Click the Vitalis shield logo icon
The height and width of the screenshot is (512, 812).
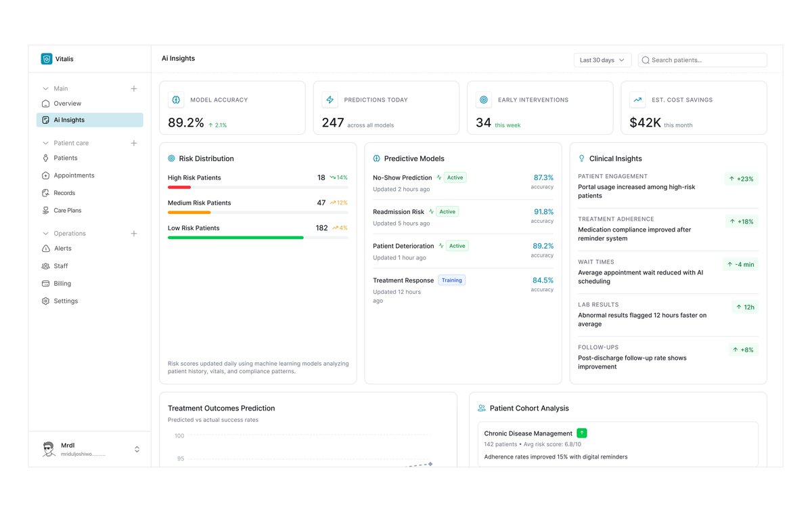point(47,59)
